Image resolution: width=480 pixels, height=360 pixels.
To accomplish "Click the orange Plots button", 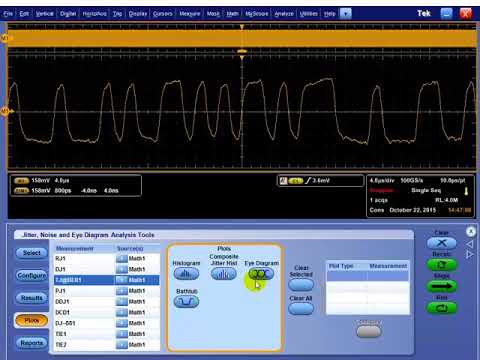I will [x=32, y=320].
